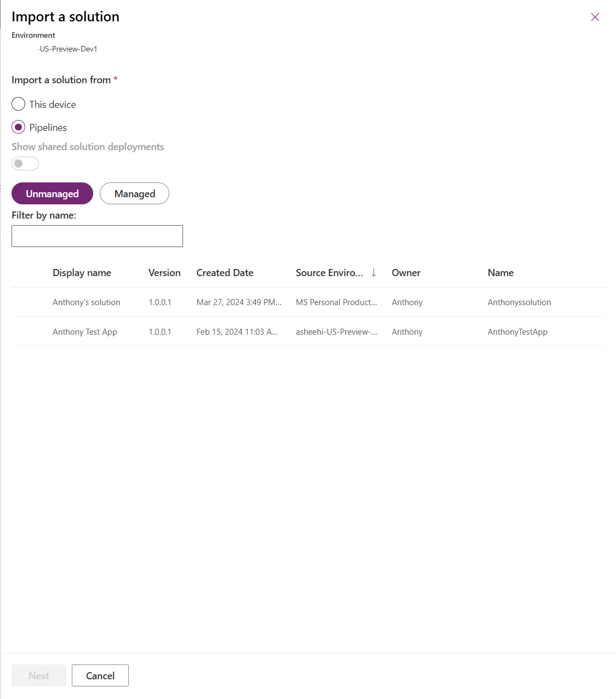Screen dimensions: 616x699
Task: Click the Next button
Action: coord(39,675)
